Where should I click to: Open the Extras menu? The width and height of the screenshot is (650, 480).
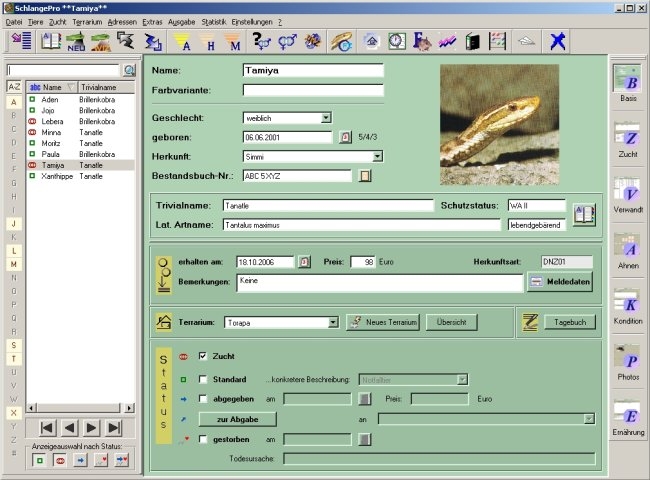click(152, 20)
